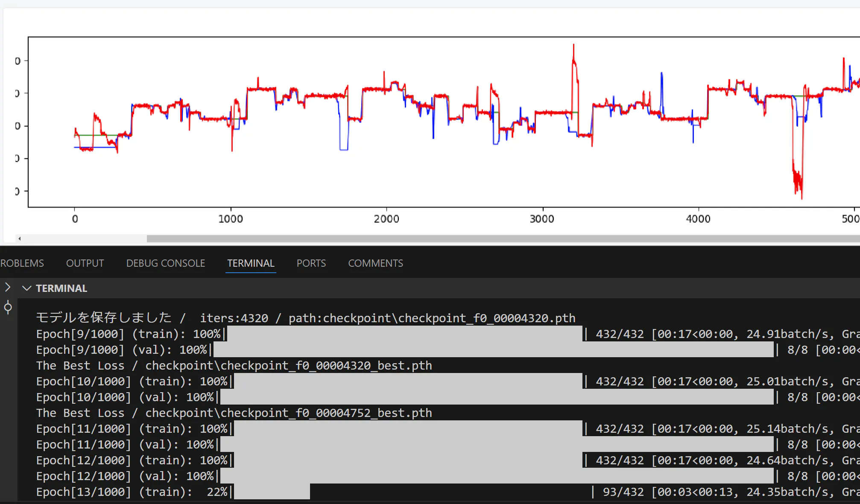Click the Epoch[9/1000] (train) progress bar
The width and height of the screenshot is (860, 504).
405,334
